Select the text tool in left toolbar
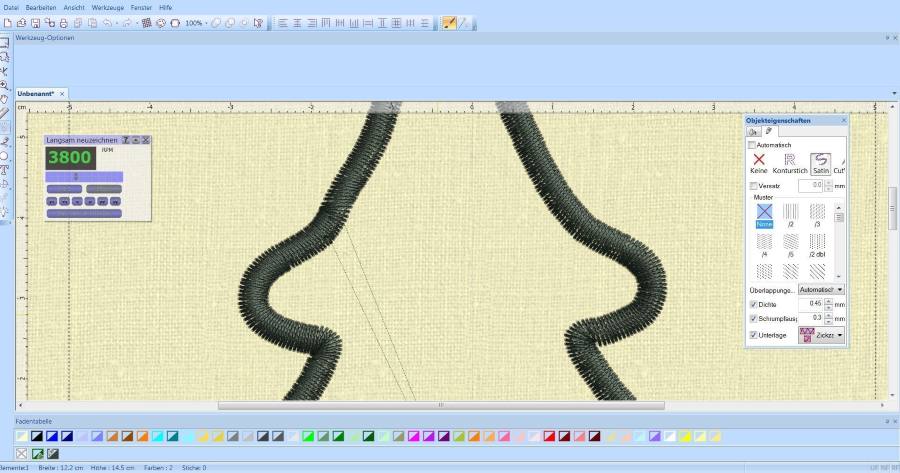Viewport: 900px width, 473px height. pyautogui.click(x=4, y=170)
